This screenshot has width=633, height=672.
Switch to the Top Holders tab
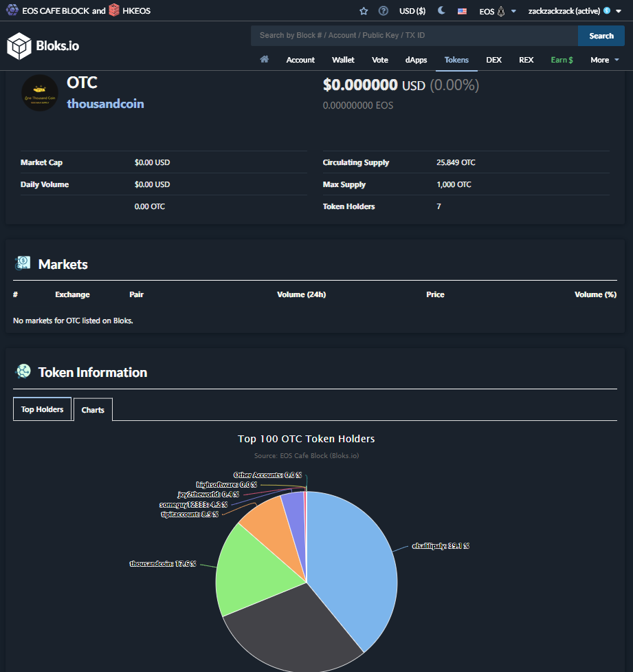(x=43, y=409)
